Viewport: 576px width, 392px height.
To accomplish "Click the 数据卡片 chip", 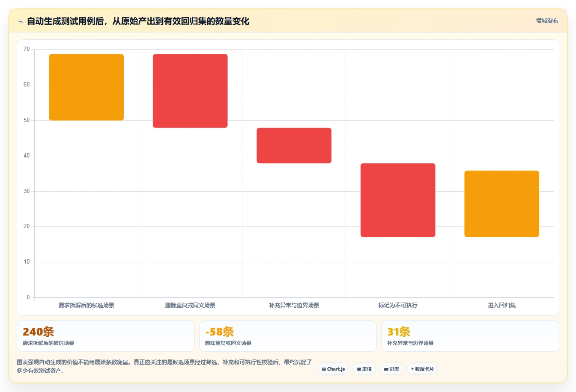I will (422, 369).
